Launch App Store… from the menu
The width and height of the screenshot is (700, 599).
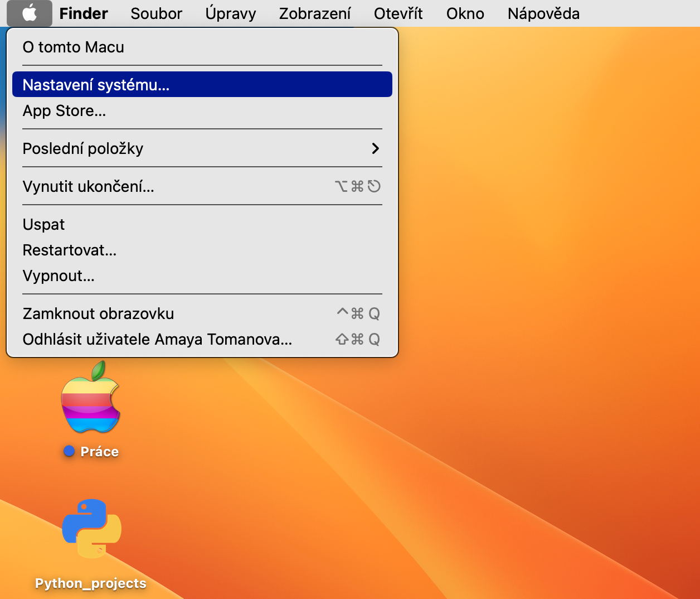point(202,110)
